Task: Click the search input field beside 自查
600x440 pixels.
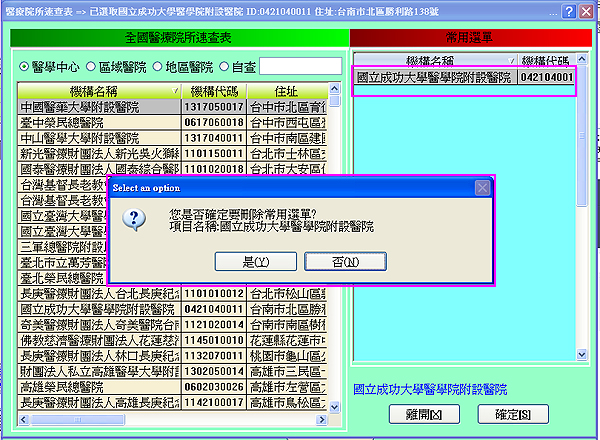Action: (300, 67)
